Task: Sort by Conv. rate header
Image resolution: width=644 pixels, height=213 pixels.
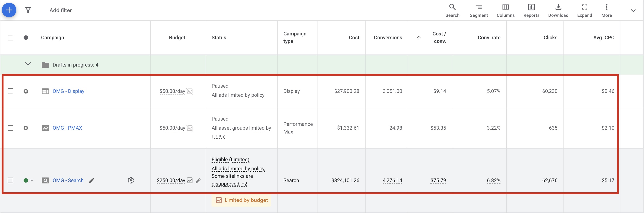Action: point(489,37)
